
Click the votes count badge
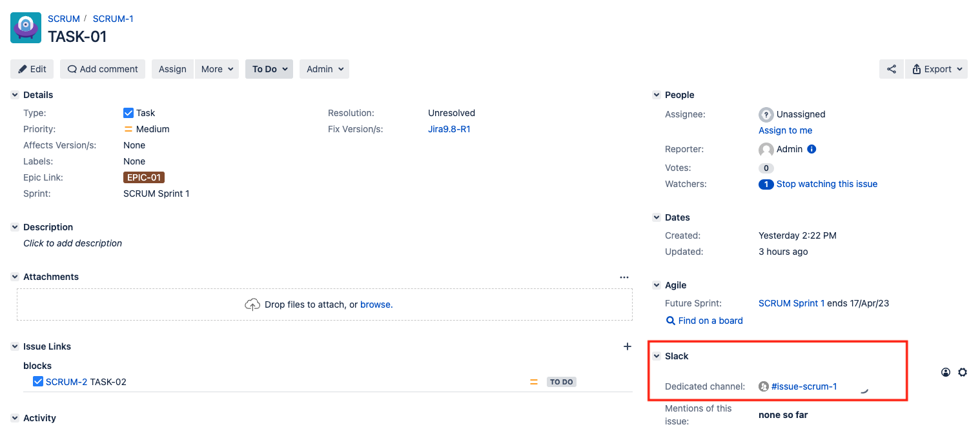coord(766,168)
